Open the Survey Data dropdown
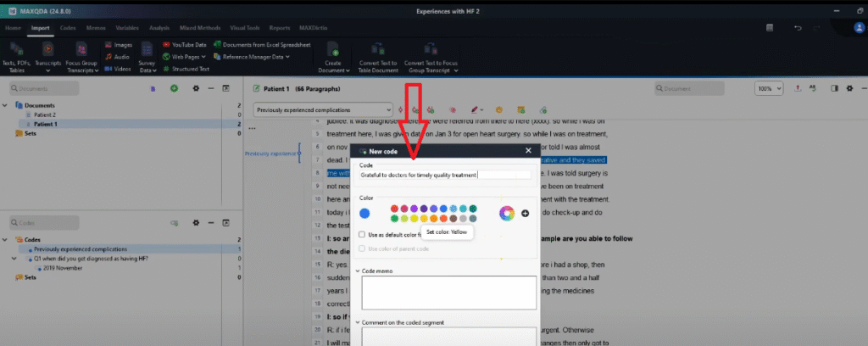Viewport: 868px width, 346px height. click(147, 58)
